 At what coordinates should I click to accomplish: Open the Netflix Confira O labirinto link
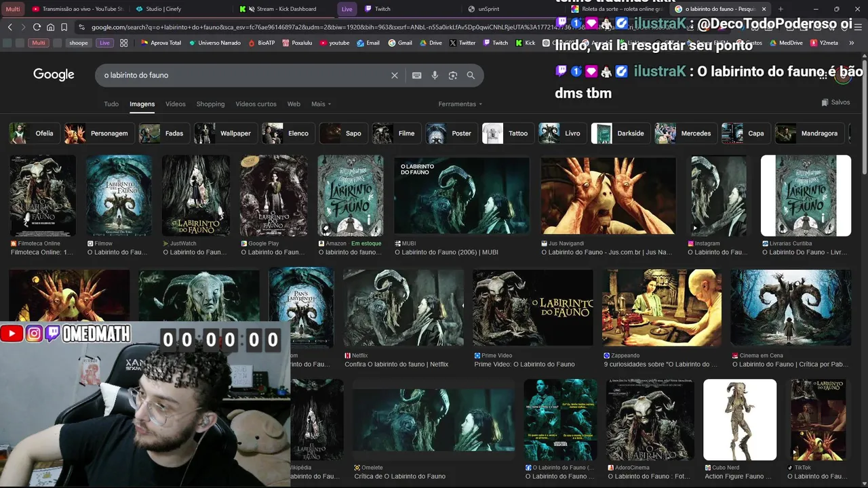point(397,364)
